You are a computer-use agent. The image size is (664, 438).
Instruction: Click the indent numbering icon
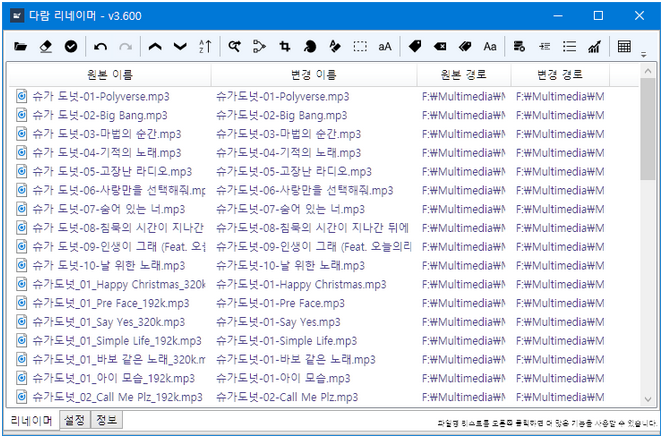click(545, 47)
